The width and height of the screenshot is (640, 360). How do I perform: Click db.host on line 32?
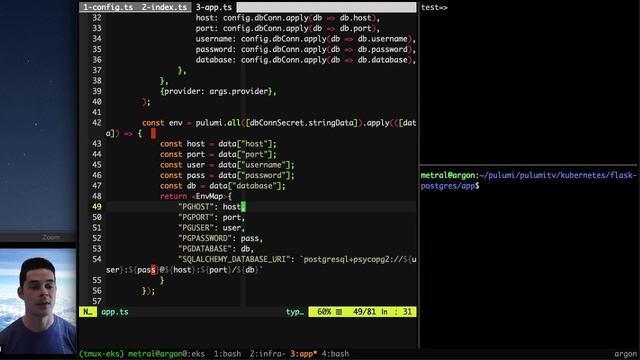click(x=356, y=18)
